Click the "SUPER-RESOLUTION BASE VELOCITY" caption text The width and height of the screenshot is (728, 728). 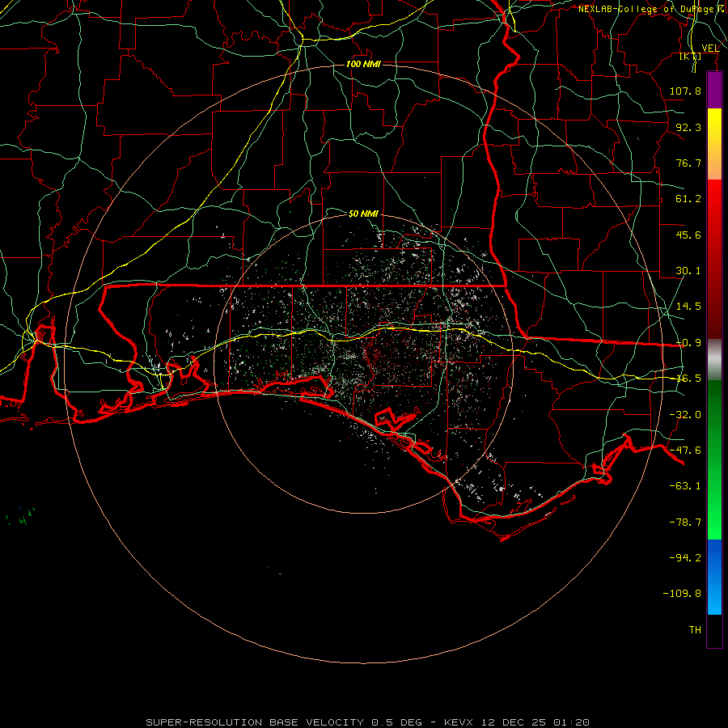click(x=255, y=722)
